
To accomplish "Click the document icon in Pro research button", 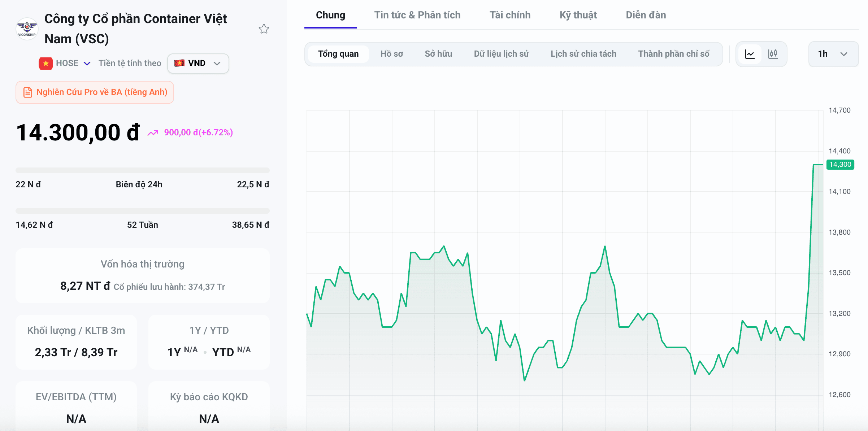I will coord(28,92).
